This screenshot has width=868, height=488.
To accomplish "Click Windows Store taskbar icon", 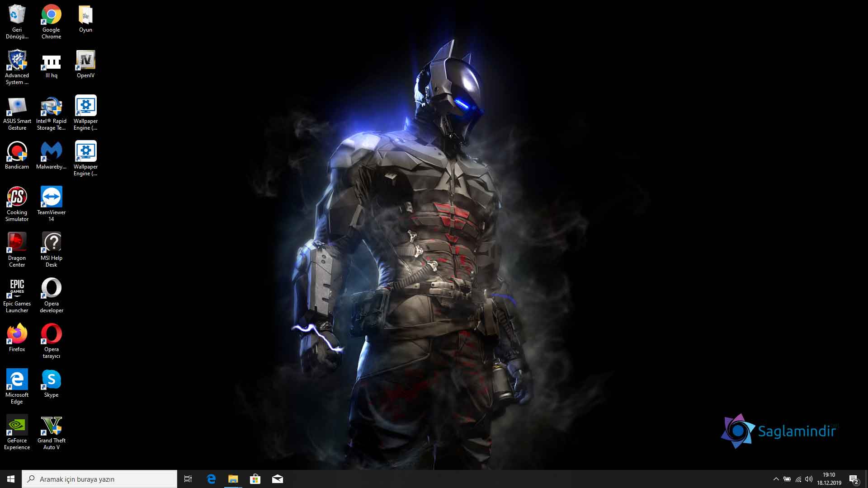I will [255, 479].
